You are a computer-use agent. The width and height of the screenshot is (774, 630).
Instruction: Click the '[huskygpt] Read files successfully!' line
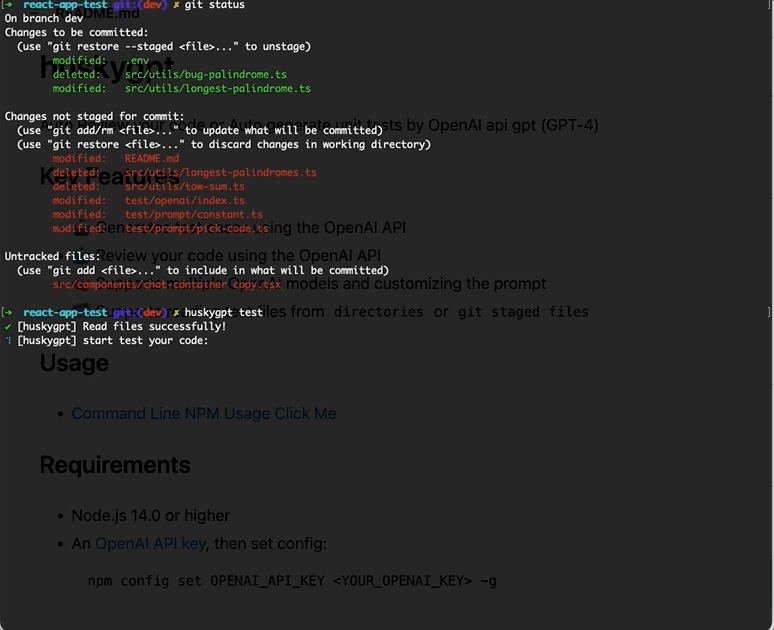pos(121,326)
